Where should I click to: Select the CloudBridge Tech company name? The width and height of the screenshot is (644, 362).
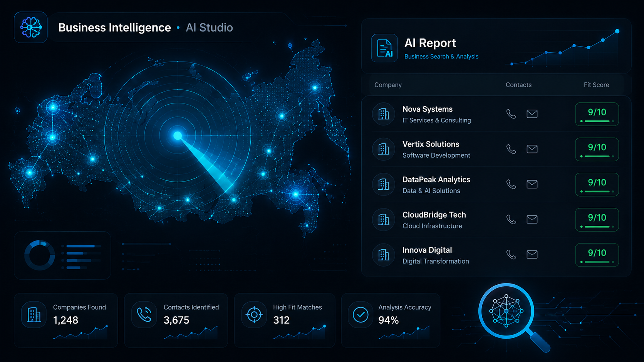(434, 215)
